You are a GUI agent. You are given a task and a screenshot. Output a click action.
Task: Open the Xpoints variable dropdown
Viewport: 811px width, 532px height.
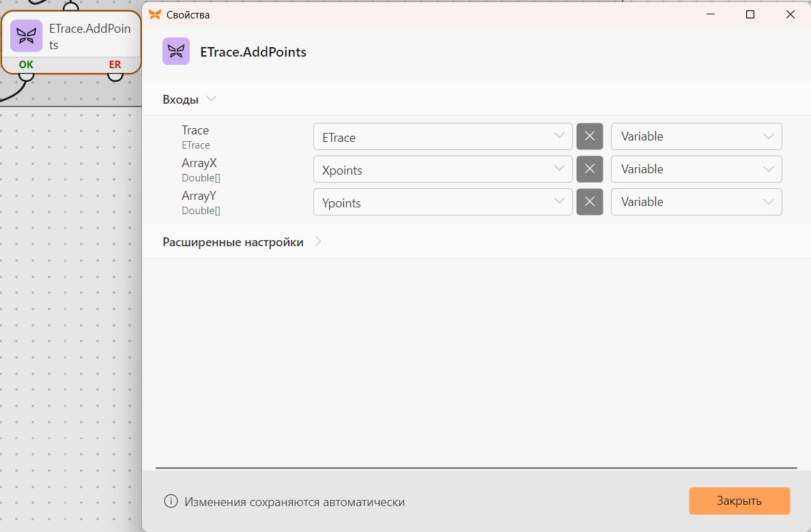pyautogui.click(x=443, y=169)
